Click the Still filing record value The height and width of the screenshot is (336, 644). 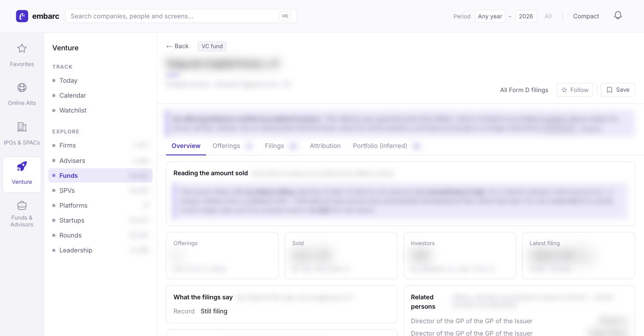(214, 311)
